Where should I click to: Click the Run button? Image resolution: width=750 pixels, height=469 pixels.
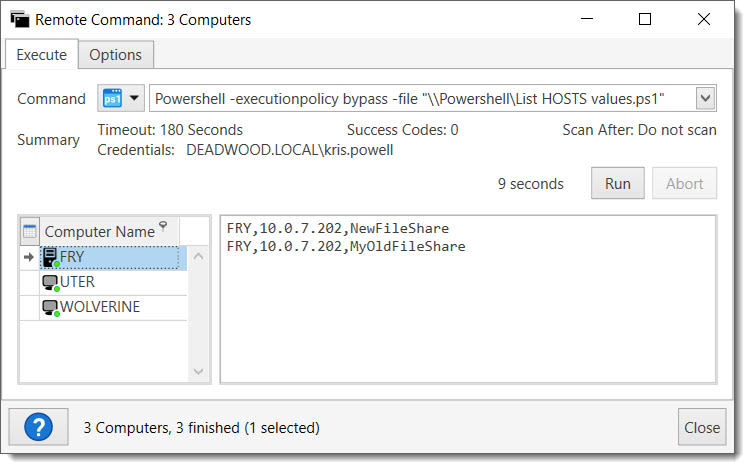(x=618, y=183)
